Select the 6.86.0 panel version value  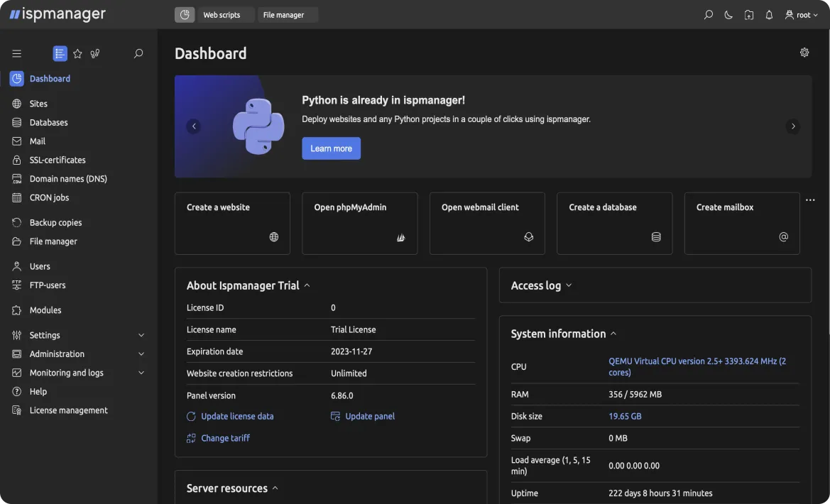(342, 395)
